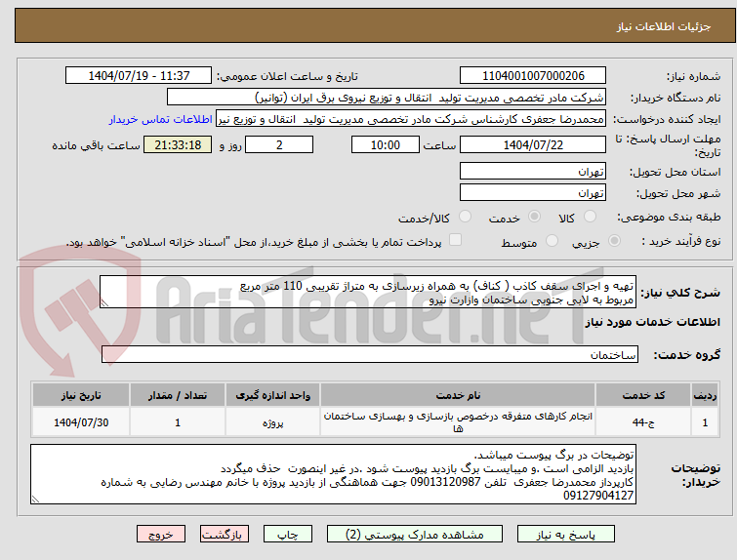This screenshot has height=560, width=737.
Task: Toggle the اسناد خزانه اسلامی payment checkbox
Action: pos(455,240)
